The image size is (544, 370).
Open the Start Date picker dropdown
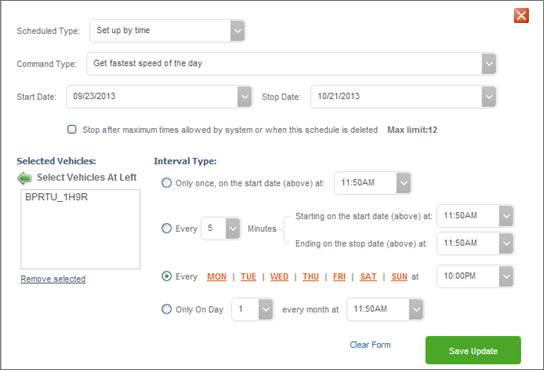click(x=244, y=96)
